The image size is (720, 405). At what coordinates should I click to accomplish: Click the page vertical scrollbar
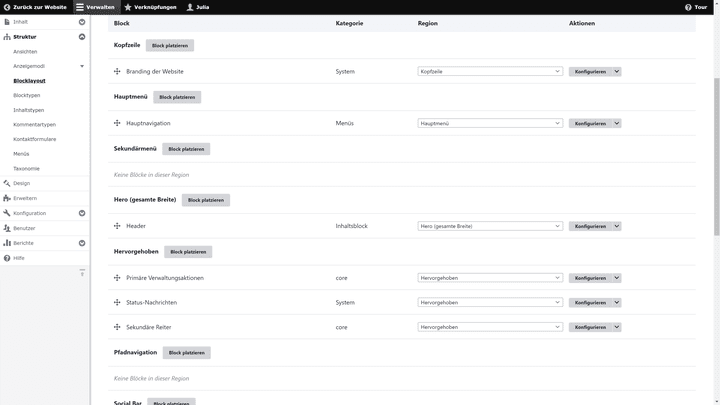tap(715, 150)
